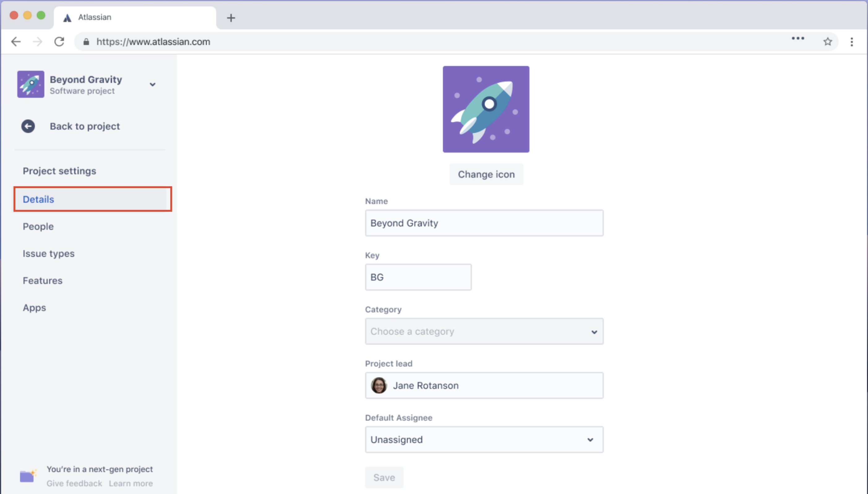The width and height of the screenshot is (868, 494).
Task: Click the macOS yellow minimize button
Action: coord(28,15)
